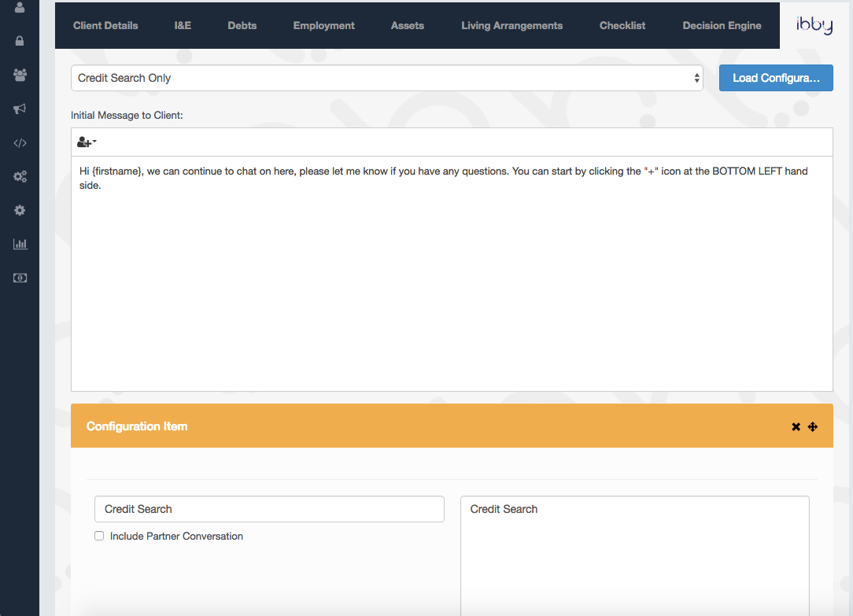853x616 pixels.
Task: Click the users group sidebar icon
Action: pyautogui.click(x=20, y=75)
